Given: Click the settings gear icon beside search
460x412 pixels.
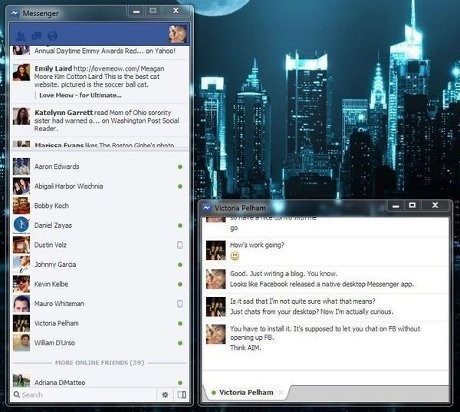Looking at the screenshot, I should (x=165, y=395).
